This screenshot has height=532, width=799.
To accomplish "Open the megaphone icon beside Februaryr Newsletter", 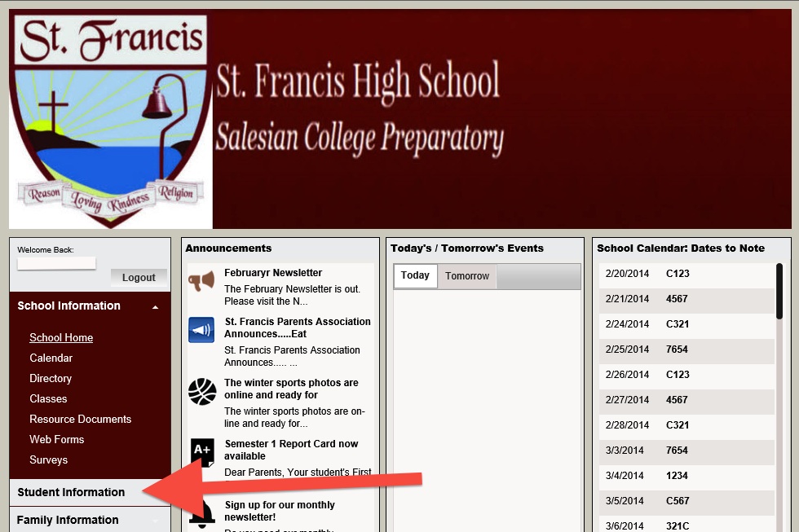I will tap(201, 280).
